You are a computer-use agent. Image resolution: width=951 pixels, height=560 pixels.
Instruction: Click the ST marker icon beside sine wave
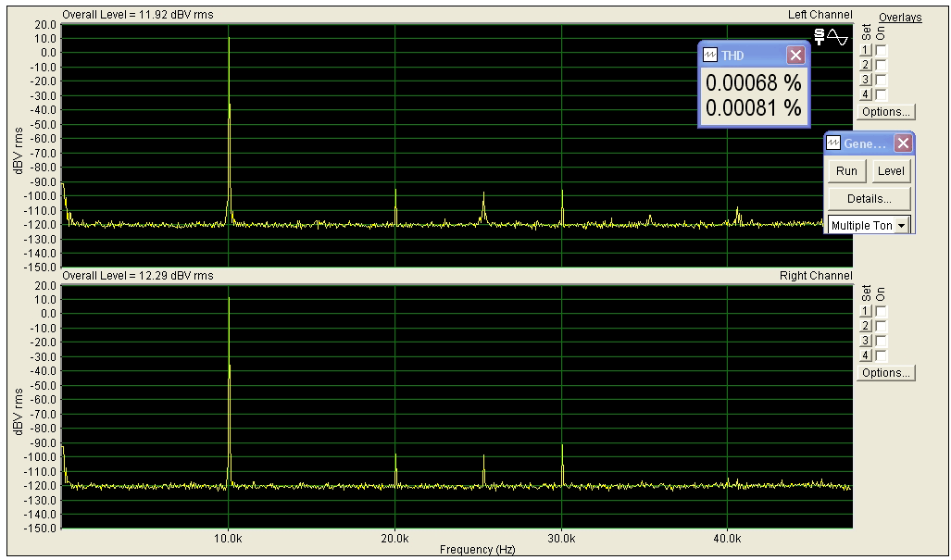pyautogui.click(x=820, y=37)
